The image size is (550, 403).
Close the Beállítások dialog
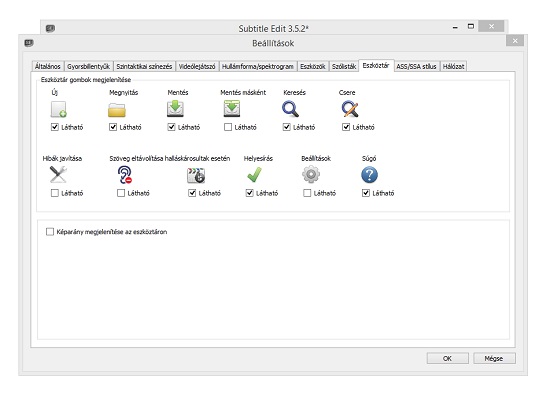click(x=515, y=41)
